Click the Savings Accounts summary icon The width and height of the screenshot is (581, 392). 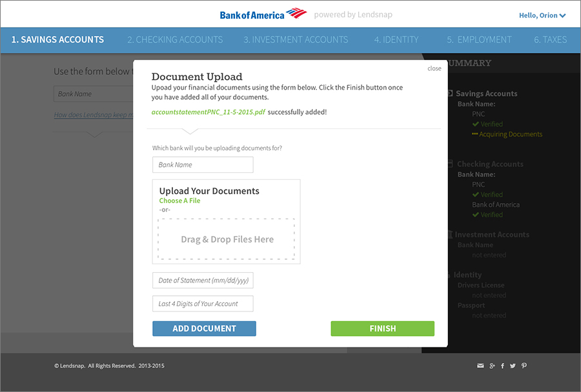451,93
